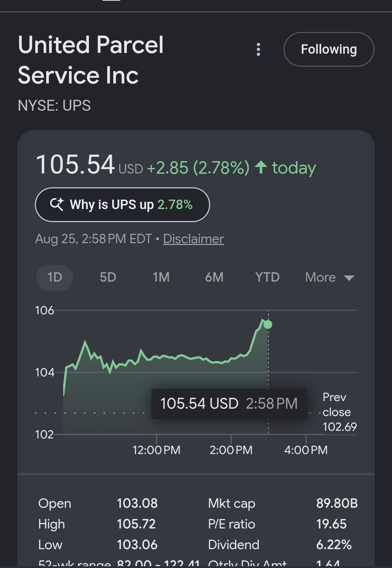This screenshot has width=392, height=568.
Task: Expand the More time range dropdown
Action: tap(330, 277)
